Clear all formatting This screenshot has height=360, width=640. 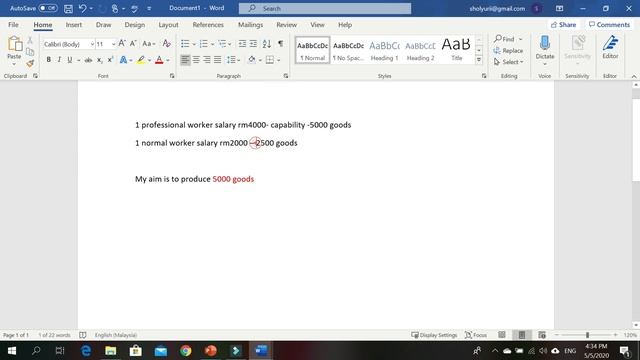click(167, 43)
